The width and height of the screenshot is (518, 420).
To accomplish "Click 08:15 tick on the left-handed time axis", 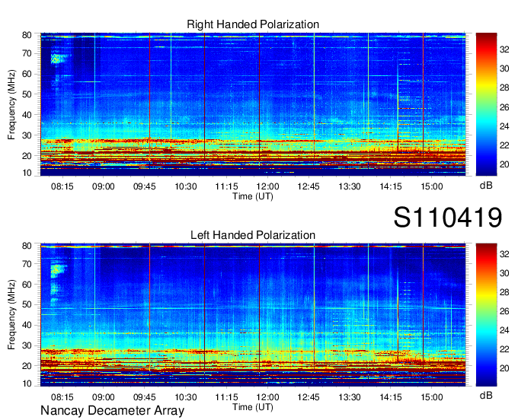I will 62,397.
